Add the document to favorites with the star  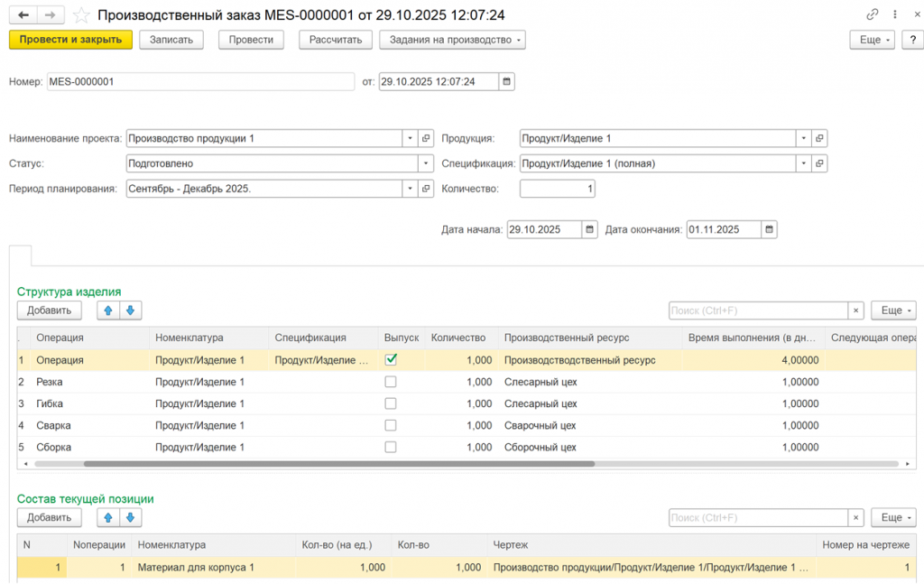click(x=81, y=15)
